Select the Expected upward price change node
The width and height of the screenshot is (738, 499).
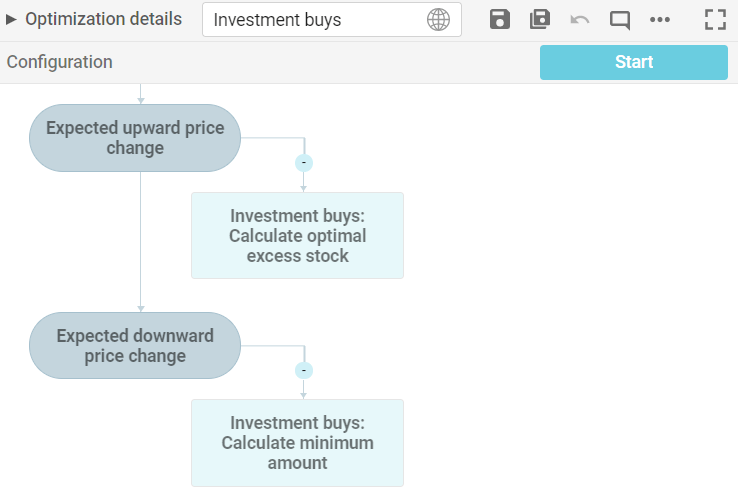(135, 138)
